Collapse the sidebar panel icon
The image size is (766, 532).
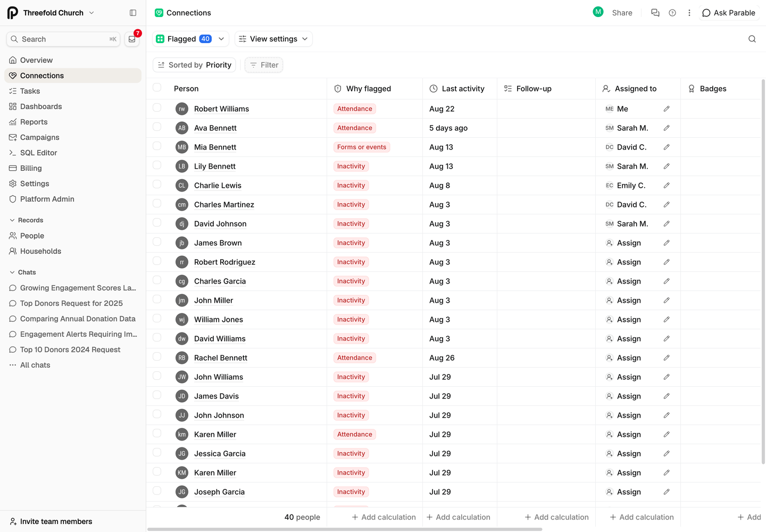point(133,13)
